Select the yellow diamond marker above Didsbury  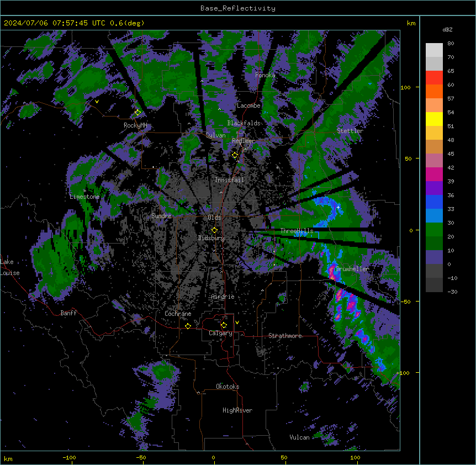coord(214,230)
